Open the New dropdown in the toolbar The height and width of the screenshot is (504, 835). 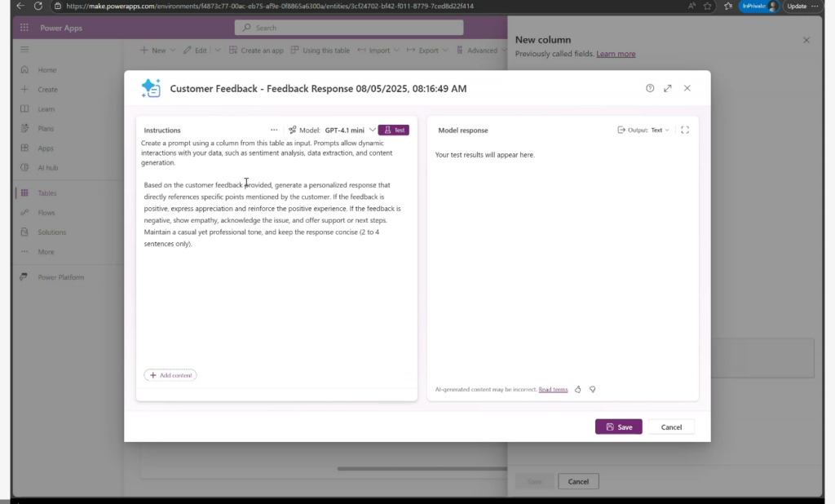coord(157,50)
